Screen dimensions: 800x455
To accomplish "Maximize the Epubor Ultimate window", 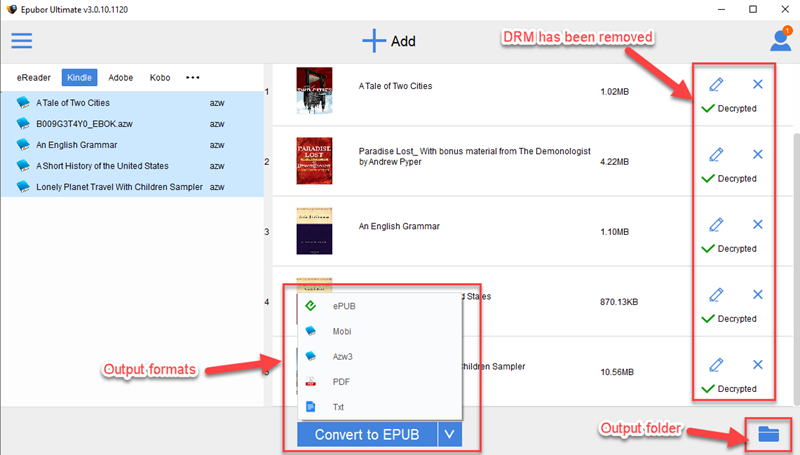I will point(753,9).
